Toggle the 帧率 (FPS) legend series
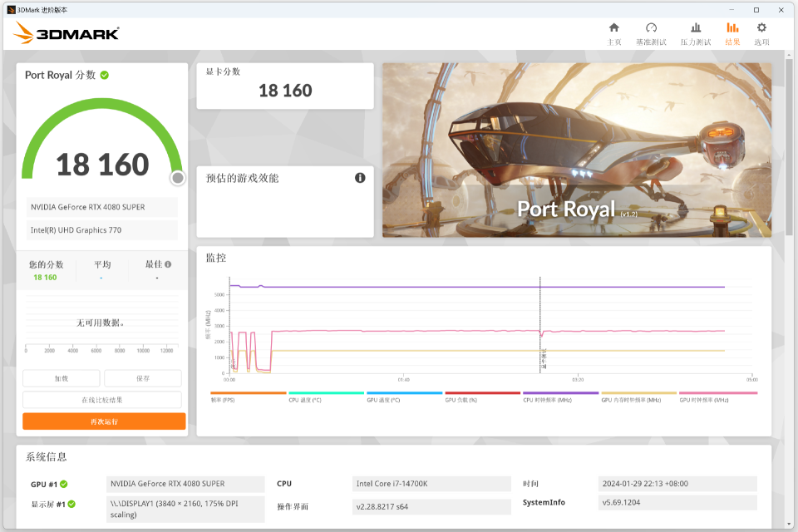 coord(222,400)
